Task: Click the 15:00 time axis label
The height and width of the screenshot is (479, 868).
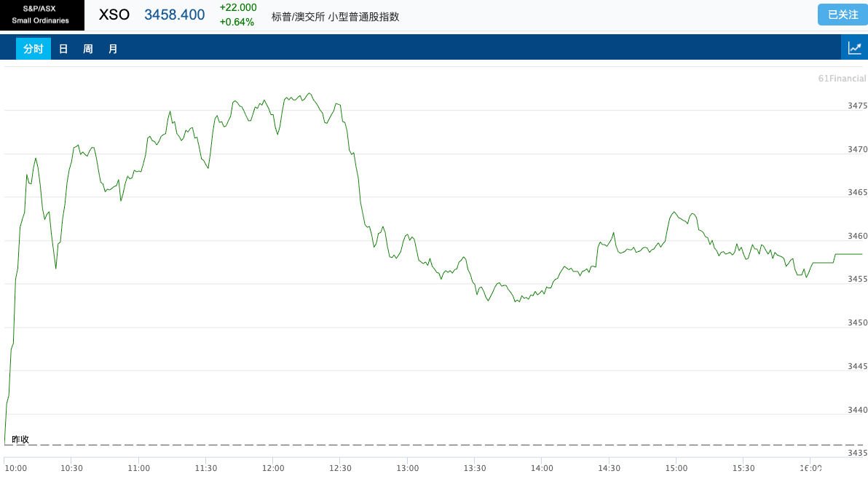Action: pyautogui.click(x=676, y=469)
